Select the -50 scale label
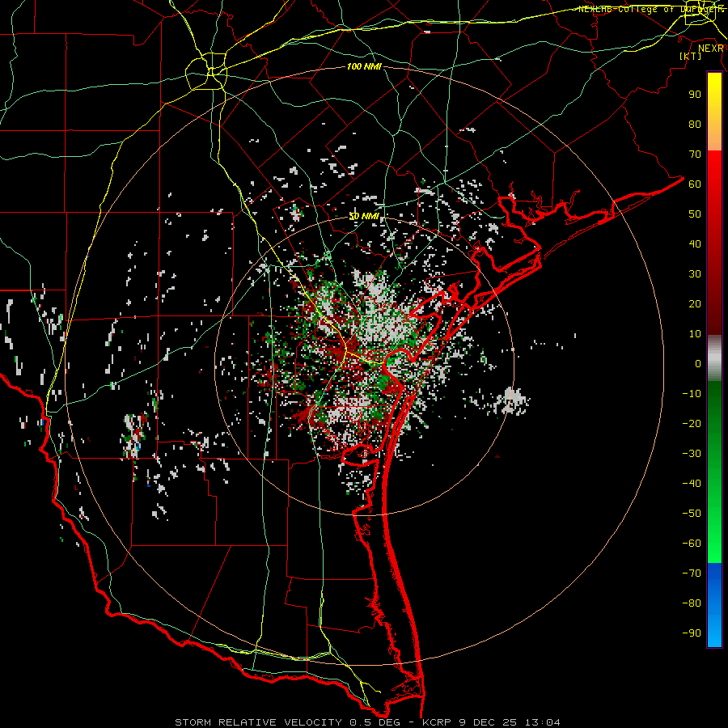The width and height of the screenshot is (728, 728). [x=692, y=514]
